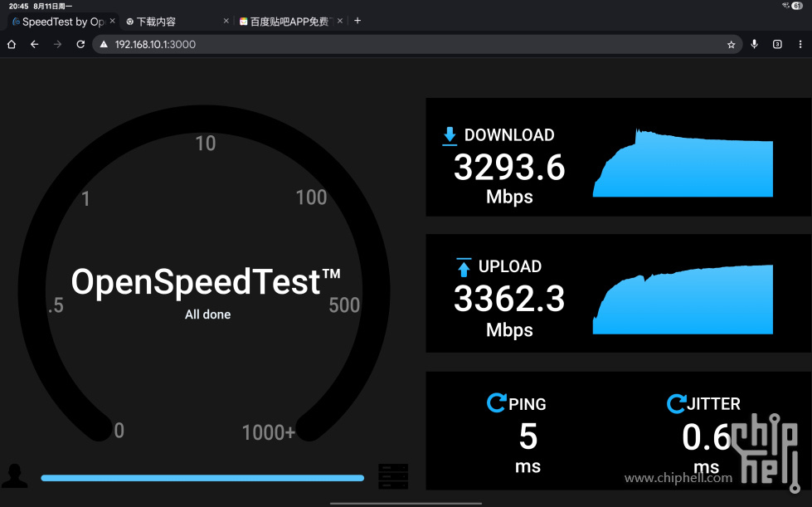Click the DOWNLOAD label
This screenshot has width=812, height=507.
pyautogui.click(x=509, y=135)
